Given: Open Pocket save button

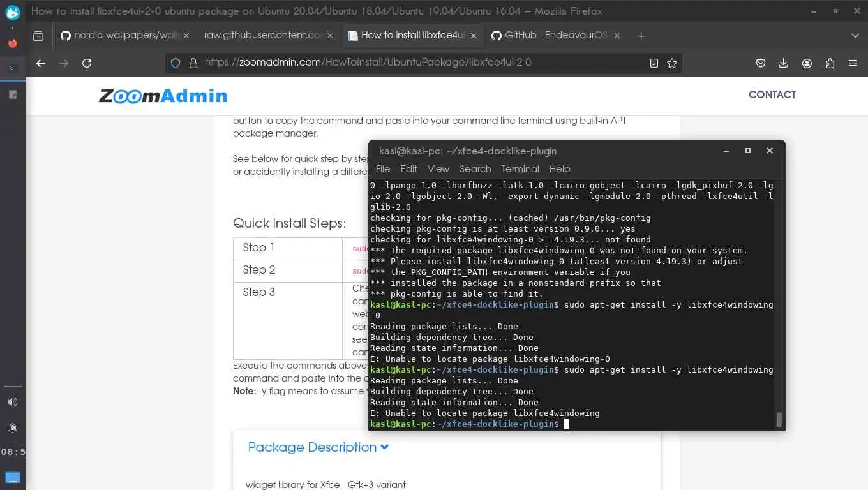Looking at the screenshot, I should coord(761,63).
